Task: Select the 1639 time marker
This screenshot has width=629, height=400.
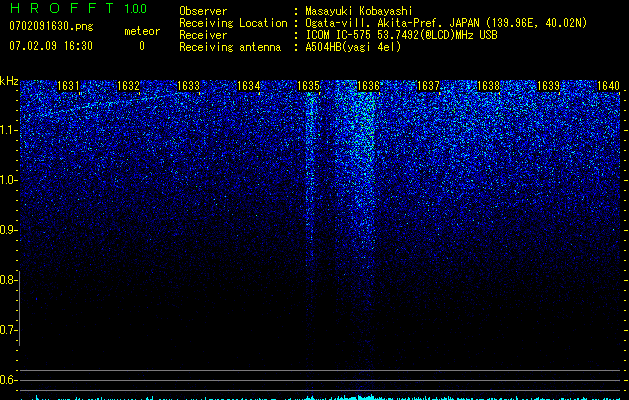Action: click(548, 86)
